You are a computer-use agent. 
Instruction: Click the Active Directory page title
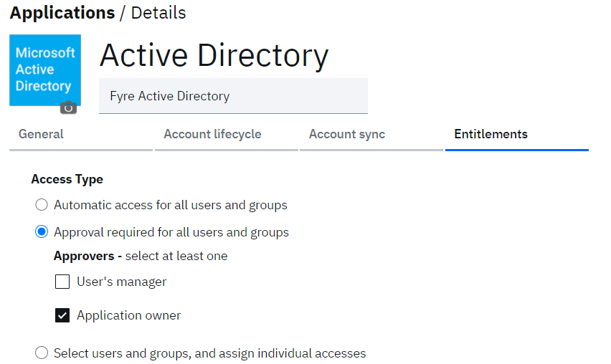214,55
